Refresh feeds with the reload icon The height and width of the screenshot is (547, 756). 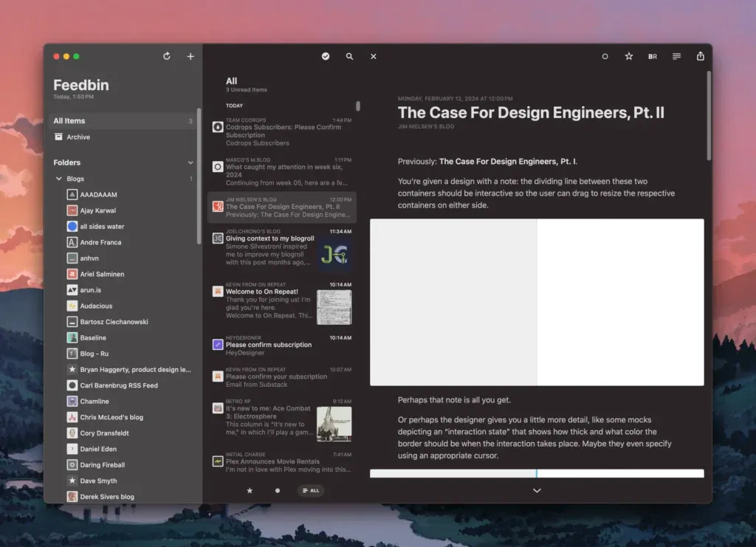click(x=166, y=56)
